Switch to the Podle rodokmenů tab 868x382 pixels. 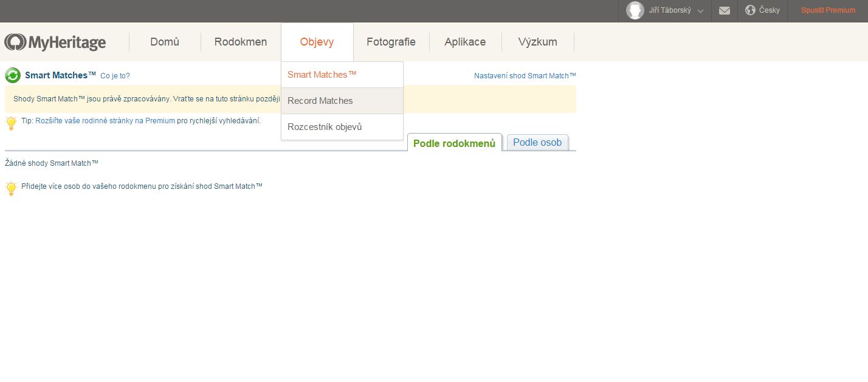tap(455, 143)
